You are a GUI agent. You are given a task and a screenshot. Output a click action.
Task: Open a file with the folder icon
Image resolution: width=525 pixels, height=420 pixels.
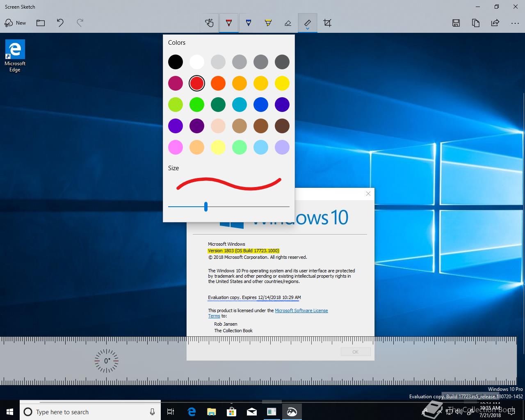[x=41, y=23]
